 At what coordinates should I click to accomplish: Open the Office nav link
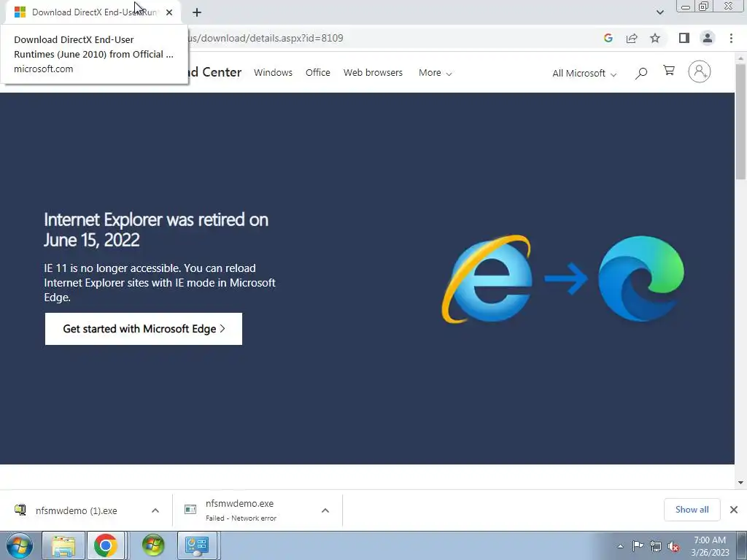point(318,72)
